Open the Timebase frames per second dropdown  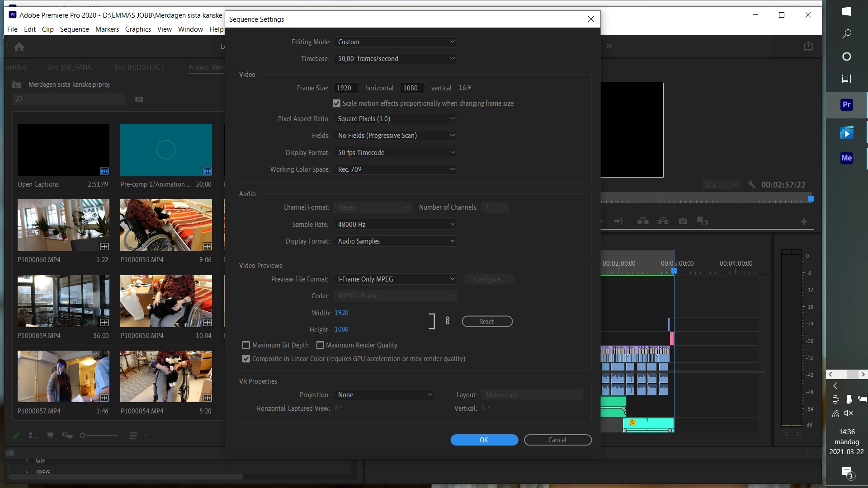point(396,59)
